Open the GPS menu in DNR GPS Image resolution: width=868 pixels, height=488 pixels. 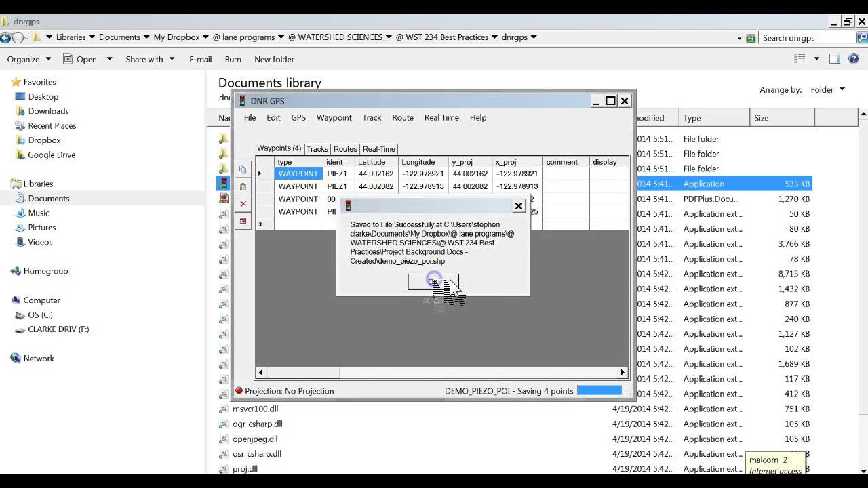coord(298,117)
